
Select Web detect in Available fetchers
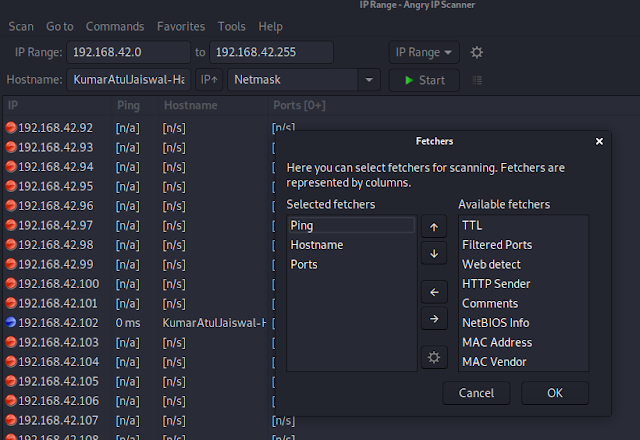click(523, 264)
